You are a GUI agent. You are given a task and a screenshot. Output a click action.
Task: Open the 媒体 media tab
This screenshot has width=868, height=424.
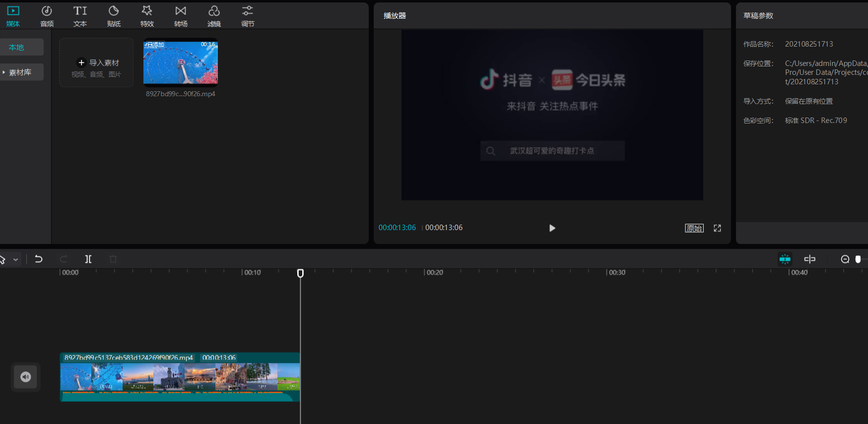13,16
